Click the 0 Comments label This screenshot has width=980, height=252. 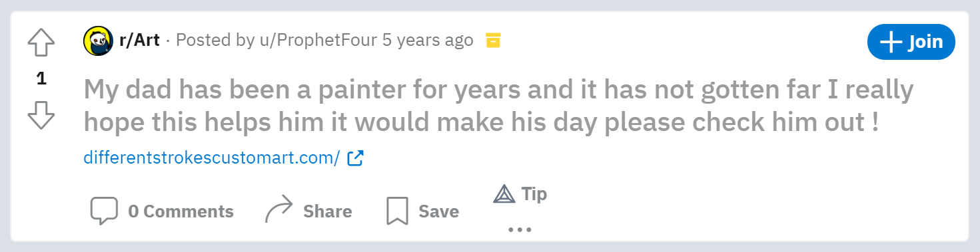[x=181, y=211]
